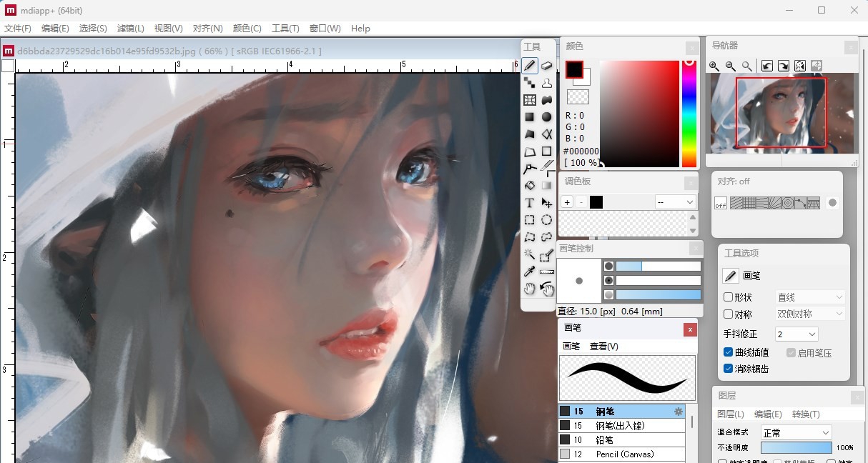Viewport: 868px width, 463px height.
Task: Select the Eyedropper tool
Action: 530,272
